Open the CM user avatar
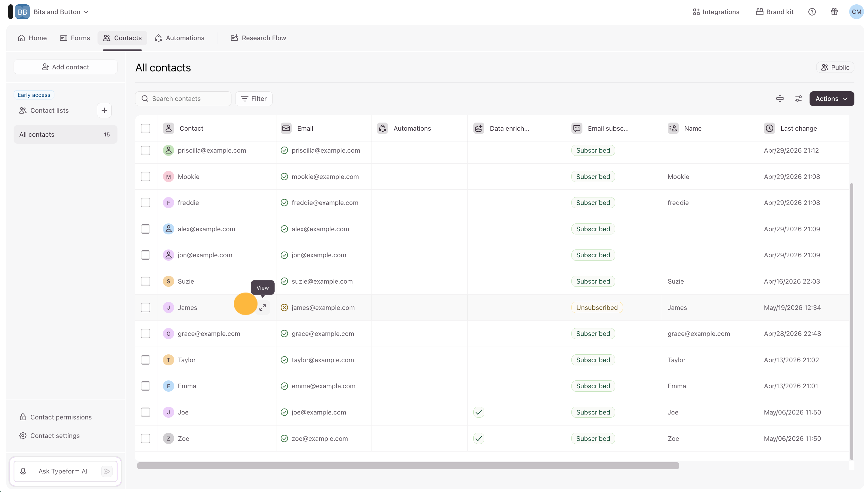The height and width of the screenshot is (492, 868). tap(856, 12)
